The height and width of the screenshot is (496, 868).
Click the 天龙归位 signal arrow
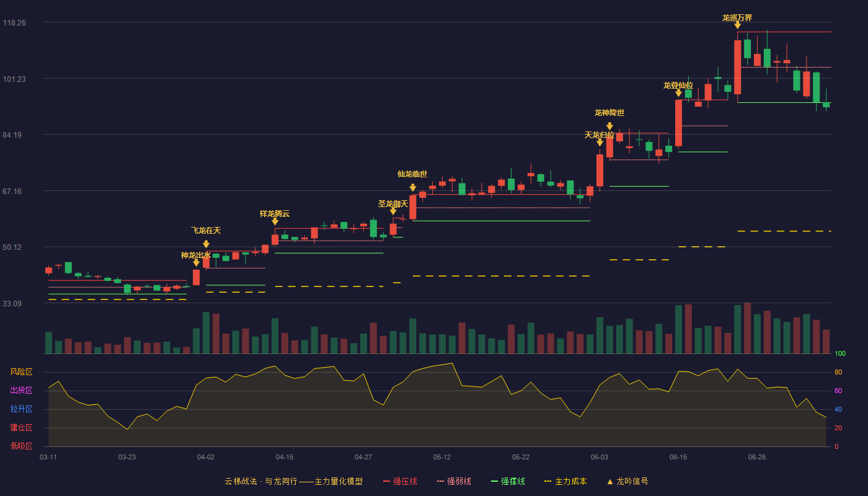[x=600, y=143]
